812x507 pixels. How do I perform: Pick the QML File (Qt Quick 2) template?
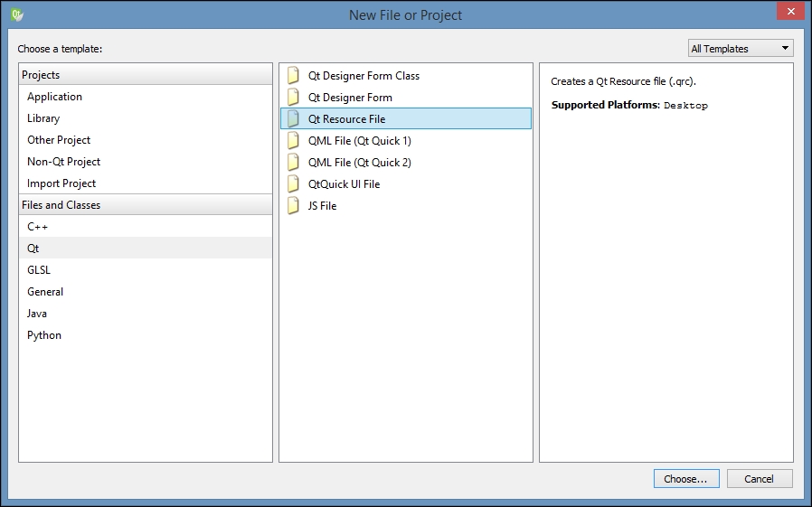(x=406, y=163)
